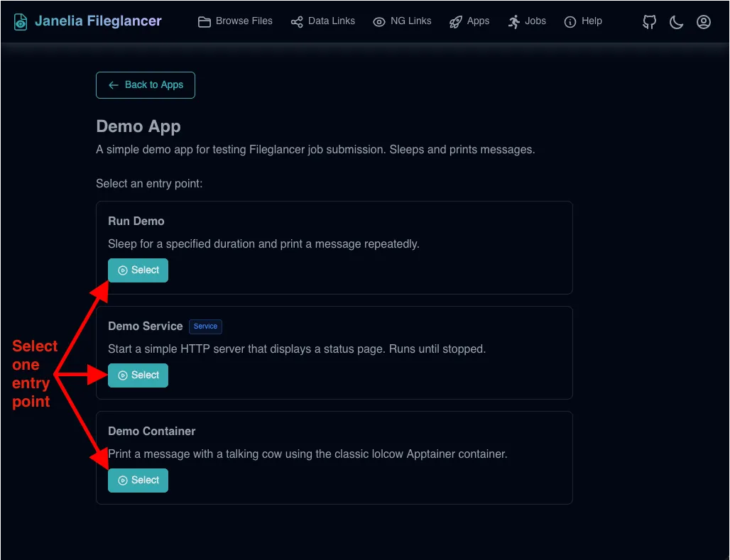
Task: Click the running person Jobs icon
Action: [x=514, y=22]
